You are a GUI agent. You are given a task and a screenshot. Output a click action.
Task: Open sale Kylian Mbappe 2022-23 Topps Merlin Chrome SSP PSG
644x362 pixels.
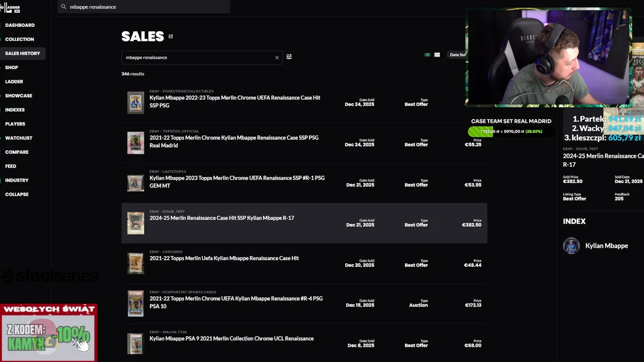pyautogui.click(x=234, y=102)
